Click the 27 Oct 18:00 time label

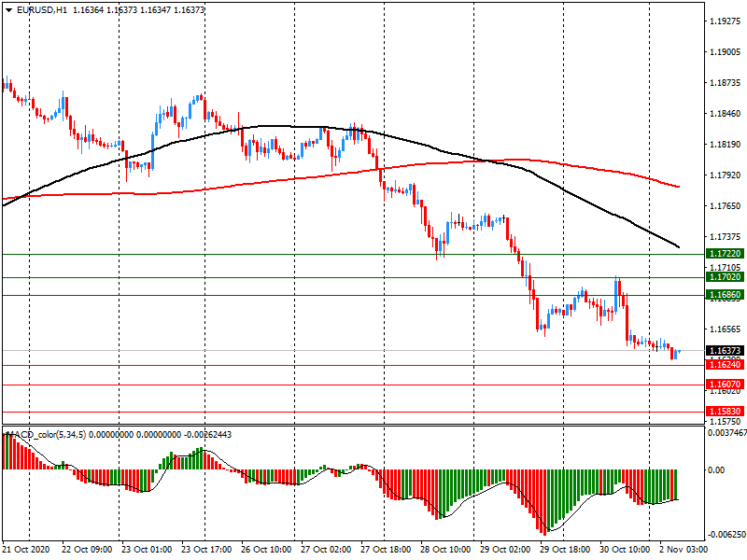point(386,550)
